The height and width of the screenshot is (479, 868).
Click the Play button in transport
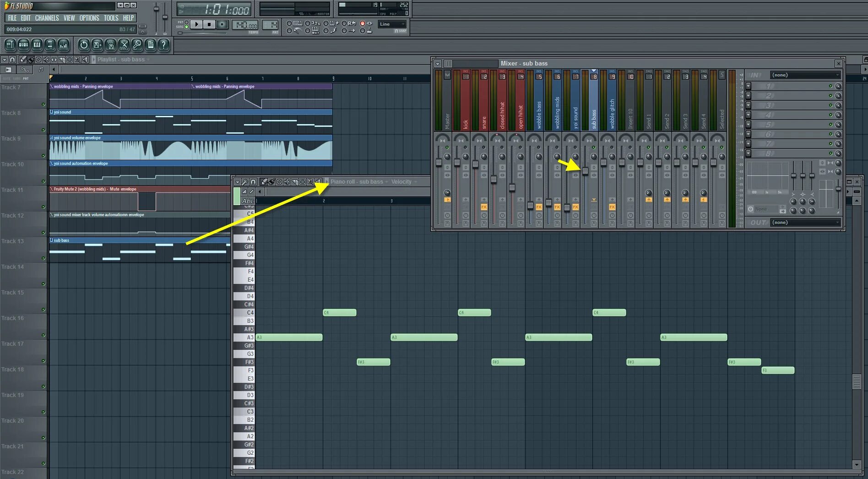(x=196, y=24)
